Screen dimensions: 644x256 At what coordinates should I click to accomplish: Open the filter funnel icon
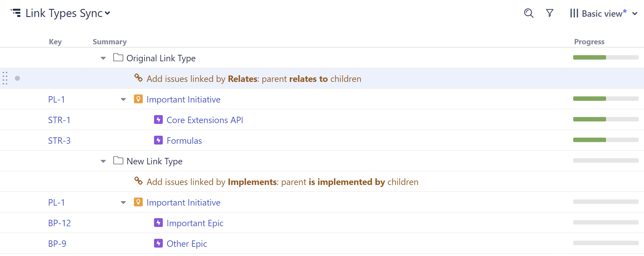click(549, 13)
